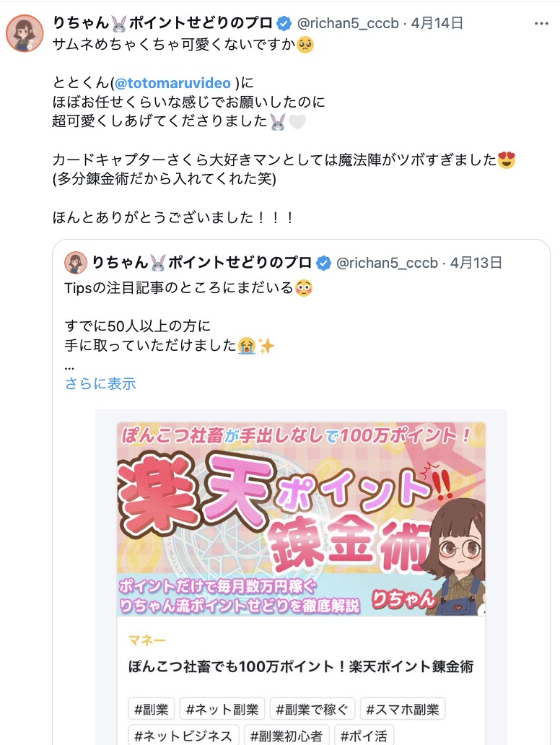The image size is (560, 745).
Task: Select the #ネット副業 hashtag tag
Action: pos(222,710)
